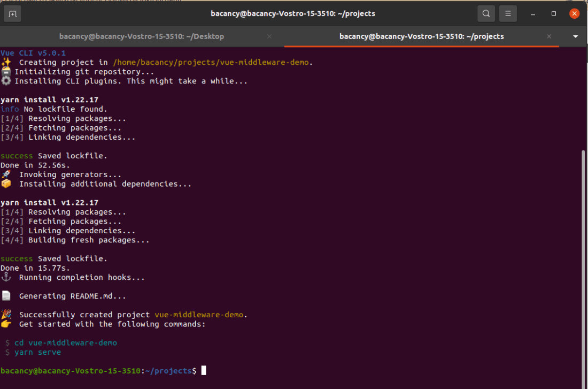Click 'Successfully created project' line

pos(124,315)
